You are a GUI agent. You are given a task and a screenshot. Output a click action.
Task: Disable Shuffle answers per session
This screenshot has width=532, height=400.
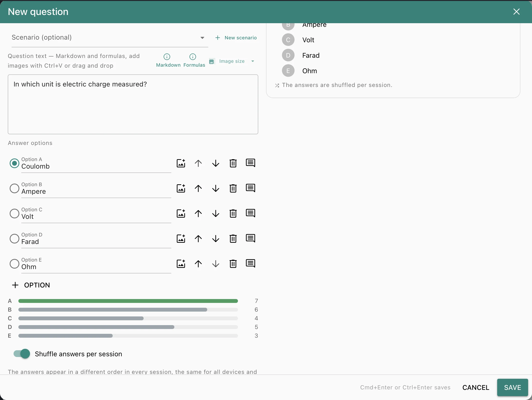click(x=22, y=354)
